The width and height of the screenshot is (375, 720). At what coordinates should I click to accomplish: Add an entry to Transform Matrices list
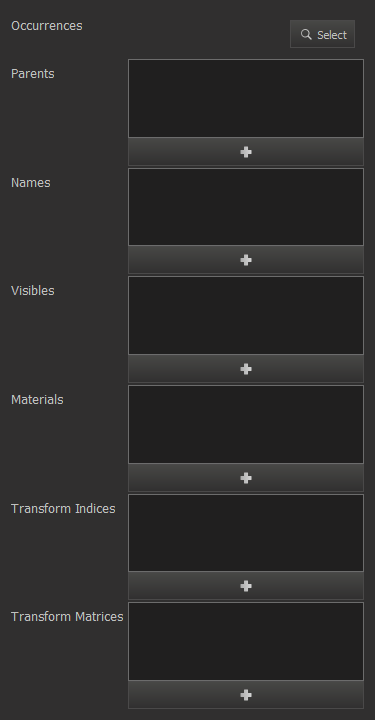click(x=246, y=695)
